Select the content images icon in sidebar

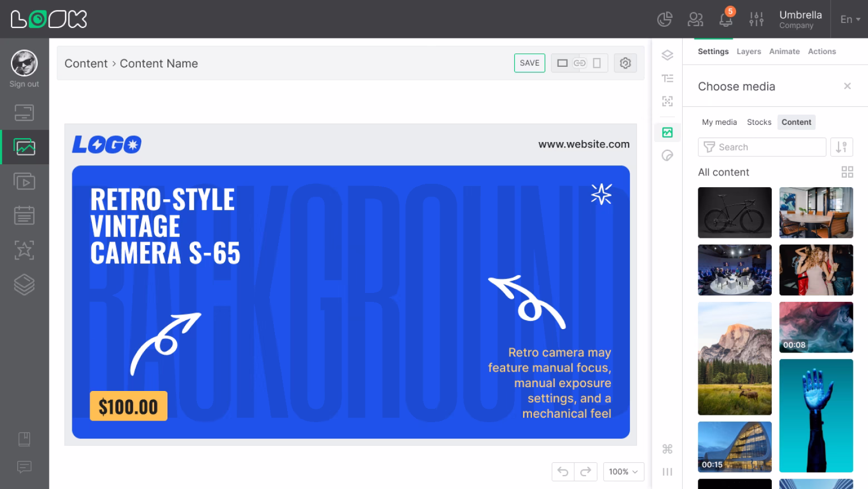pyautogui.click(x=24, y=147)
